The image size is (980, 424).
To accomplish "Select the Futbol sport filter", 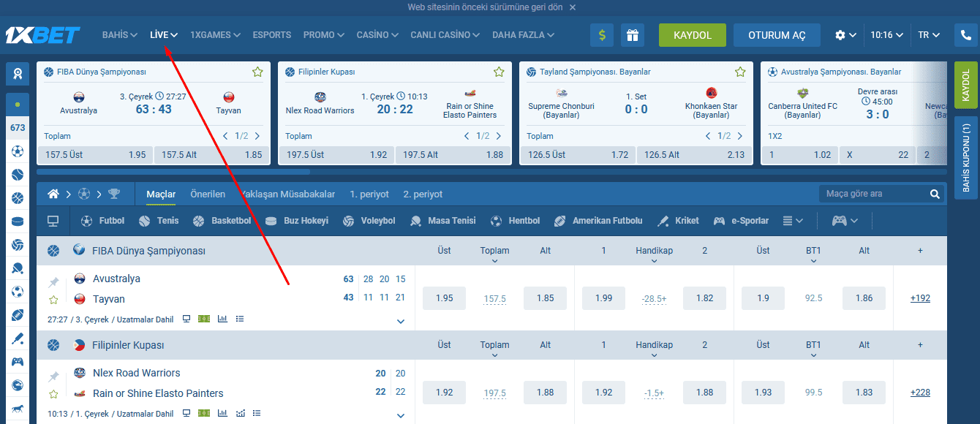I will click(x=102, y=221).
